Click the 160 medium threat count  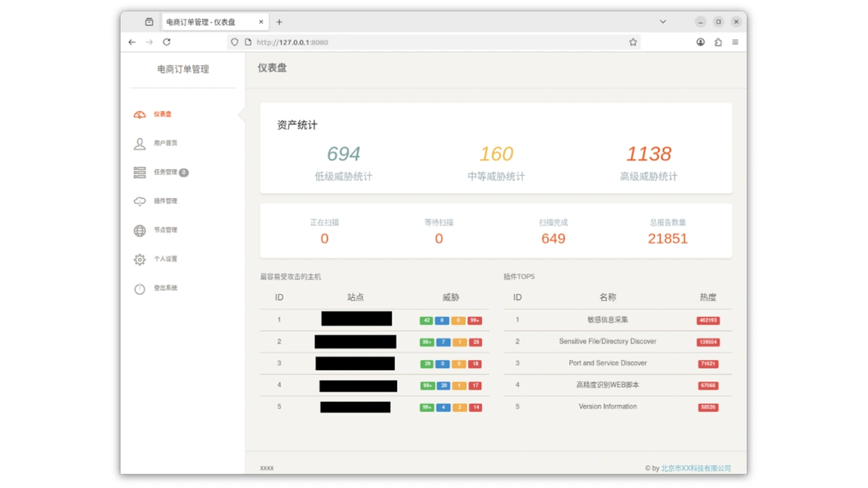click(496, 154)
